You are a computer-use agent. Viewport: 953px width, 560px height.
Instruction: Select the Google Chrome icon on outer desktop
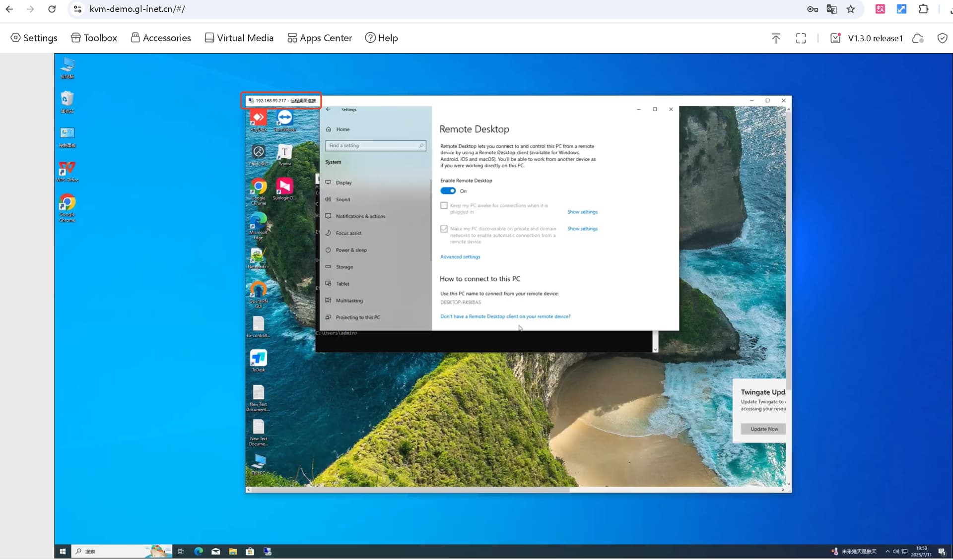[x=67, y=208]
